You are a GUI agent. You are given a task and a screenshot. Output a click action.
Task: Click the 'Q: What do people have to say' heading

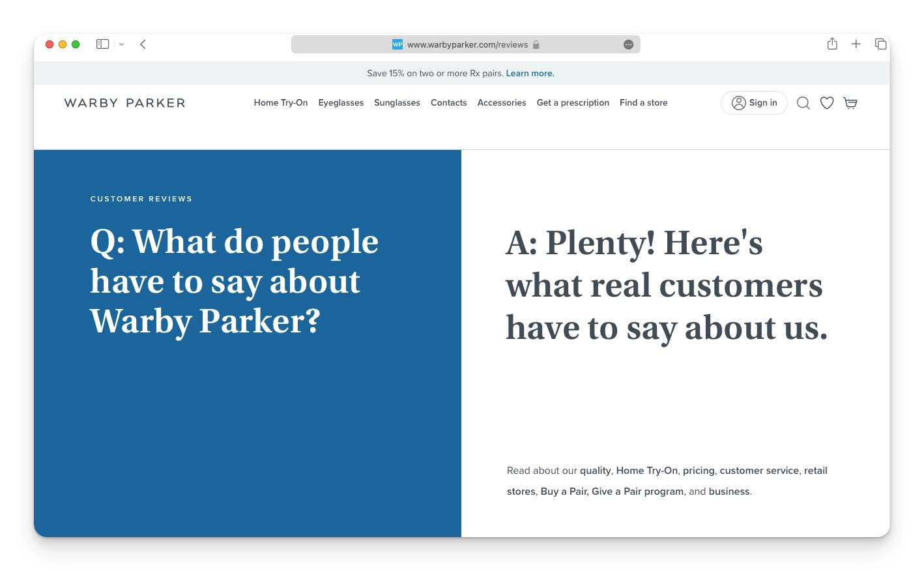[x=235, y=282]
